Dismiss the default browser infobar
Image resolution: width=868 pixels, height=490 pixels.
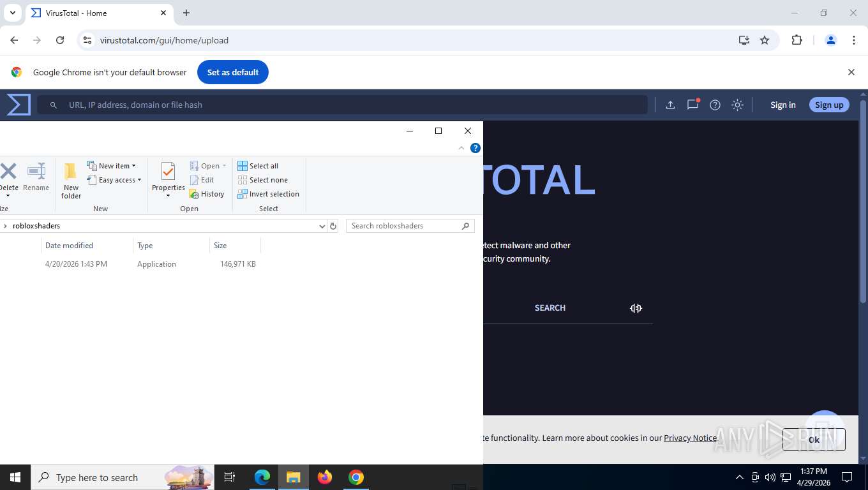851,72
